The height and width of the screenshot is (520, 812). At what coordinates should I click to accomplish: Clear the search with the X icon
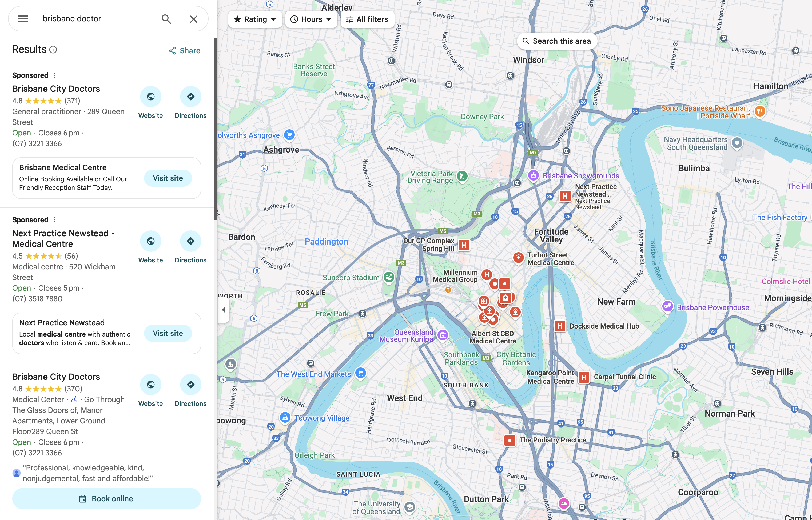pos(194,19)
